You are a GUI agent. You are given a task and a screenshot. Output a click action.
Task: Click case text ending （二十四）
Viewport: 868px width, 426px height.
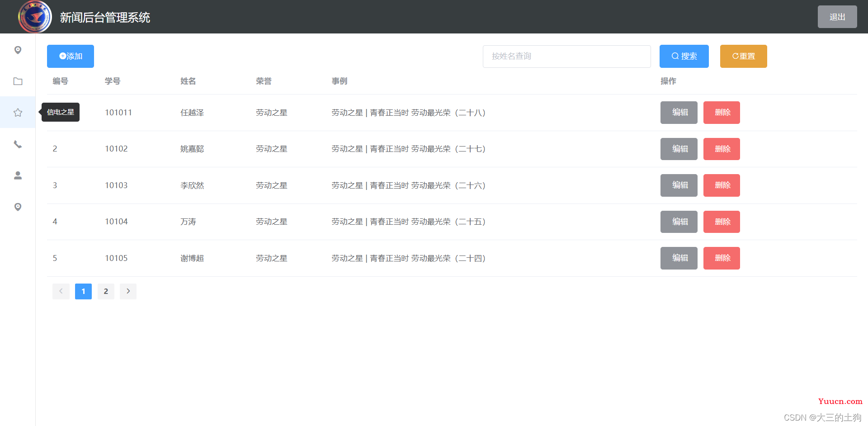pos(408,258)
